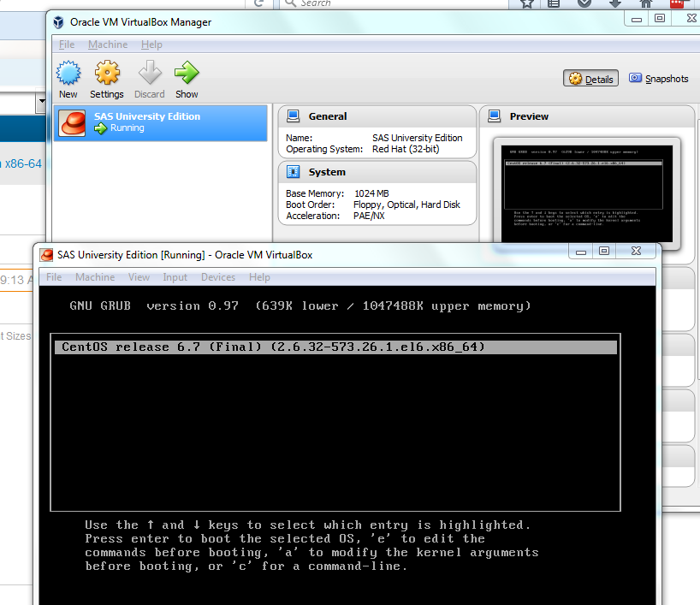This screenshot has width=700, height=605.
Task: Click the Show green arrow icon
Action: (x=187, y=73)
